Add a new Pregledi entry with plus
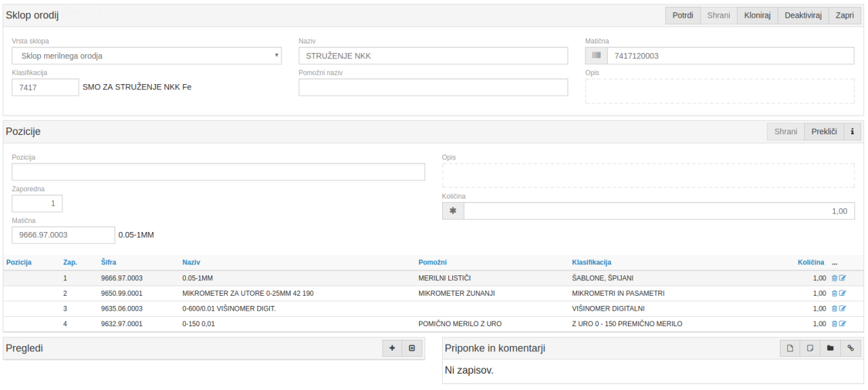 click(392, 349)
